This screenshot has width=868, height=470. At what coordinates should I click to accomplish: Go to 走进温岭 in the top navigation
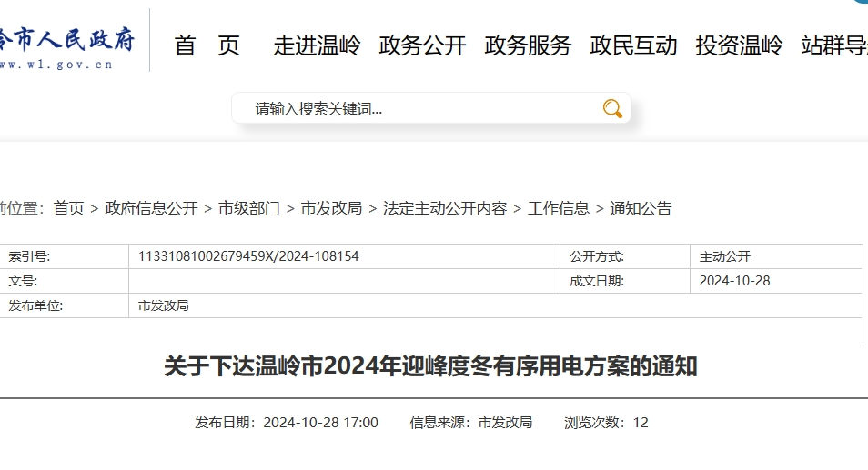click(x=317, y=45)
